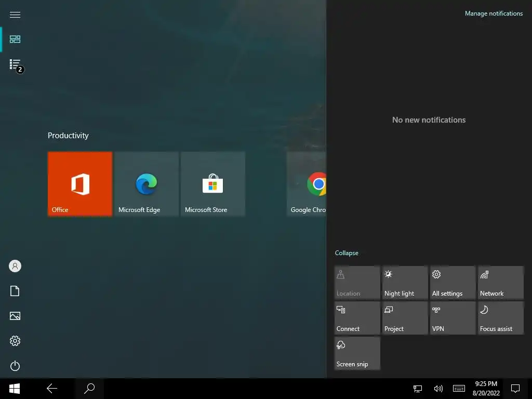Image resolution: width=532 pixels, height=399 pixels.
Task: Open Manage notifications link
Action: pyautogui.click(x=494, y=14)
